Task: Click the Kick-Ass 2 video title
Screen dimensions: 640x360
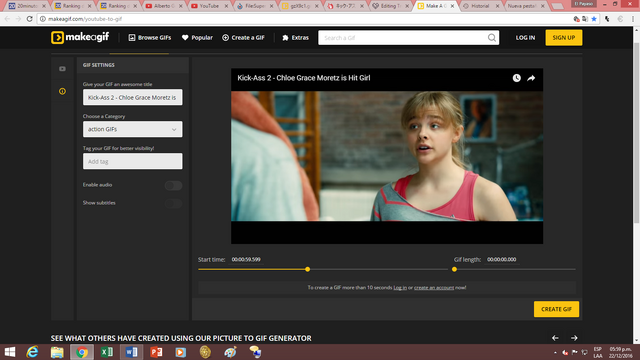Action: point(304,78)
